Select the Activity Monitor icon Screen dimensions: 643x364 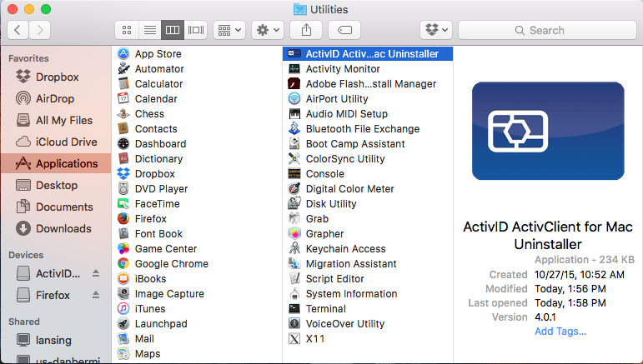pos(294,69)
